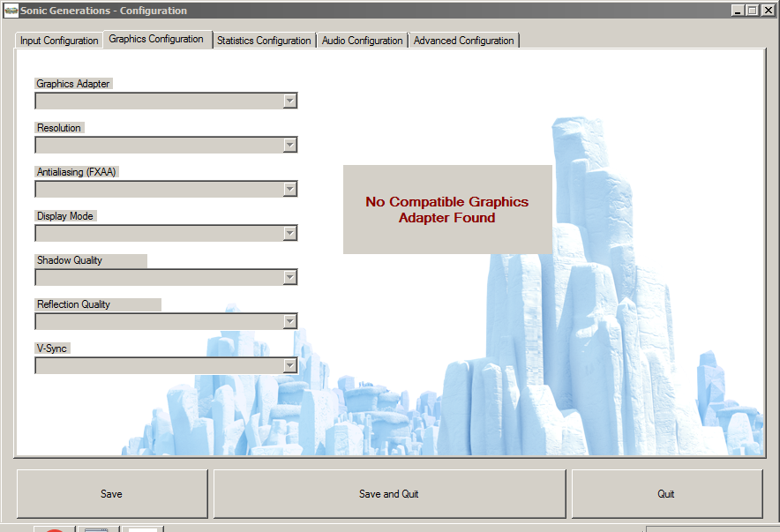Open the Resolution dropdown

tap(166, 146)
